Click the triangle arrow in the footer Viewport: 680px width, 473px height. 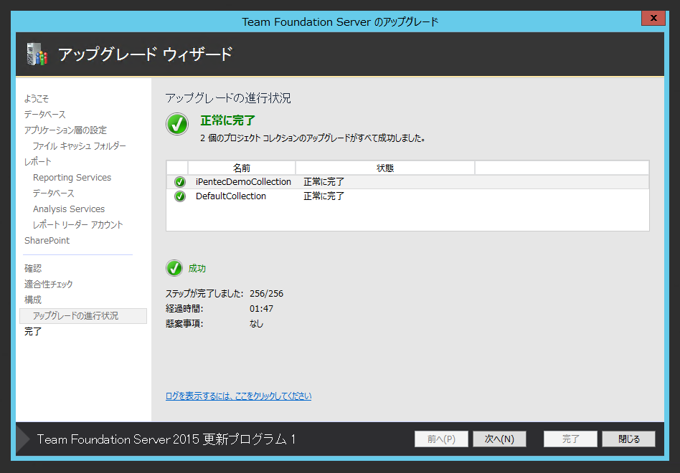coord(23,439)
